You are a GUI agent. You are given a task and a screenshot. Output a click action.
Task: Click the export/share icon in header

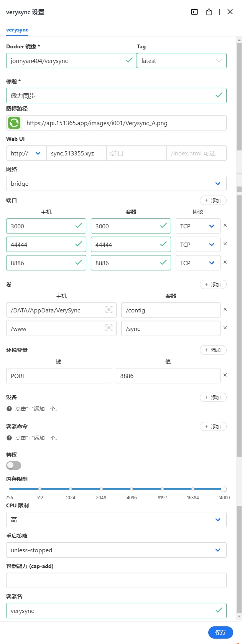(x=209, y=12)
